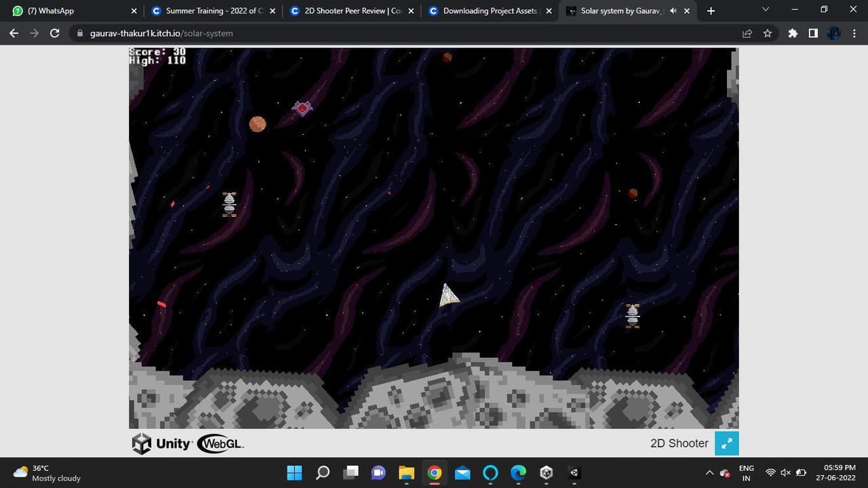This screenshot has height=488, width=868.
Task: Reload the page with the refresh icon
Action: [x=55, y=33]
